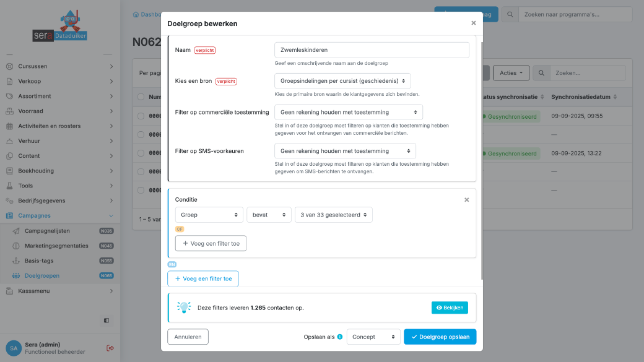644x362 pixels.
Task: Open Marketingsegmentaties in the sidebar
Action: (x=56, y=246)
